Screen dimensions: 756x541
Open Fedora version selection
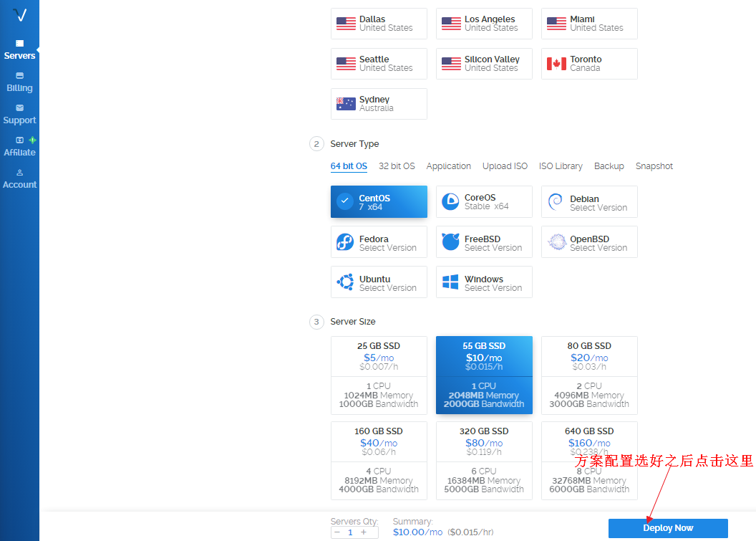(x=379, y=241)
